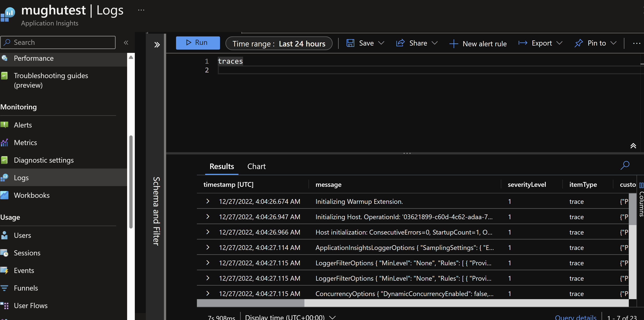Open the Schema and Filter vertical label
644x320 pixels.
156,211
